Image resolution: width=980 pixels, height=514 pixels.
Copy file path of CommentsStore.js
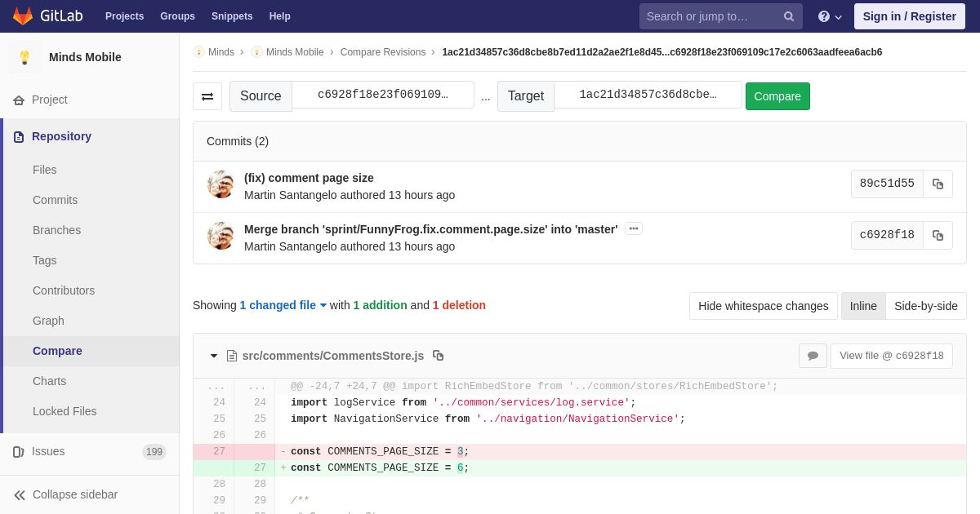(439, 356)
